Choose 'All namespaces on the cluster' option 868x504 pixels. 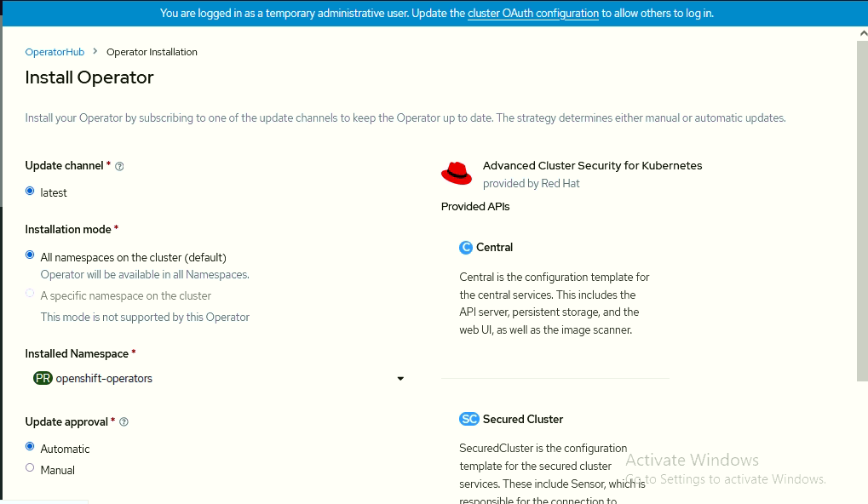31,255
